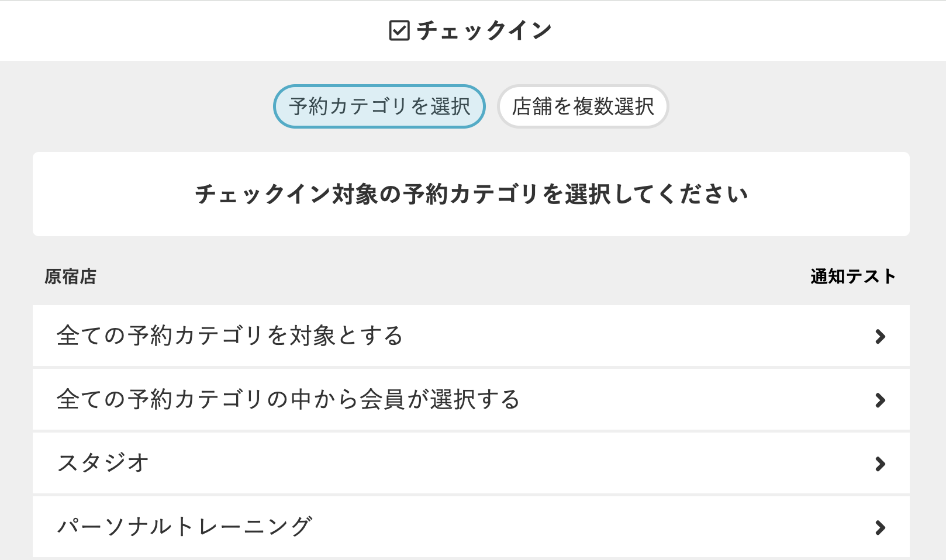
Task: Click the arrow icon on スタジオ row
Action: click(x=880, y=464)
